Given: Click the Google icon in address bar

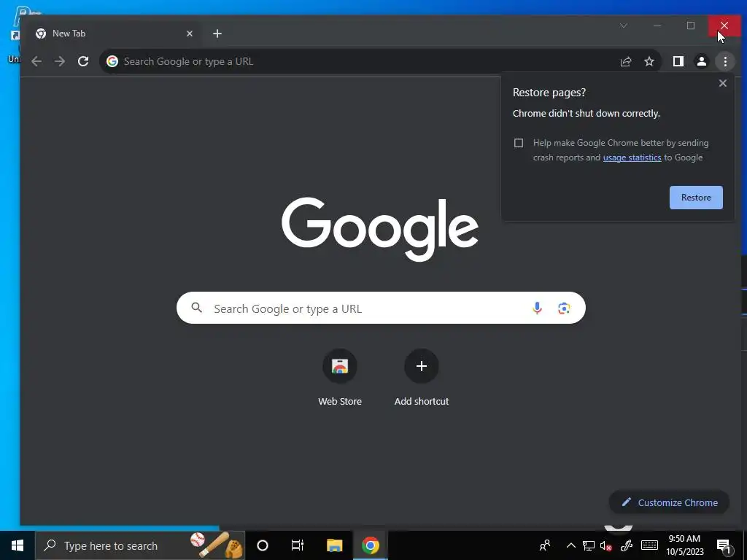Looking at the screenshot, I should 112,61.
